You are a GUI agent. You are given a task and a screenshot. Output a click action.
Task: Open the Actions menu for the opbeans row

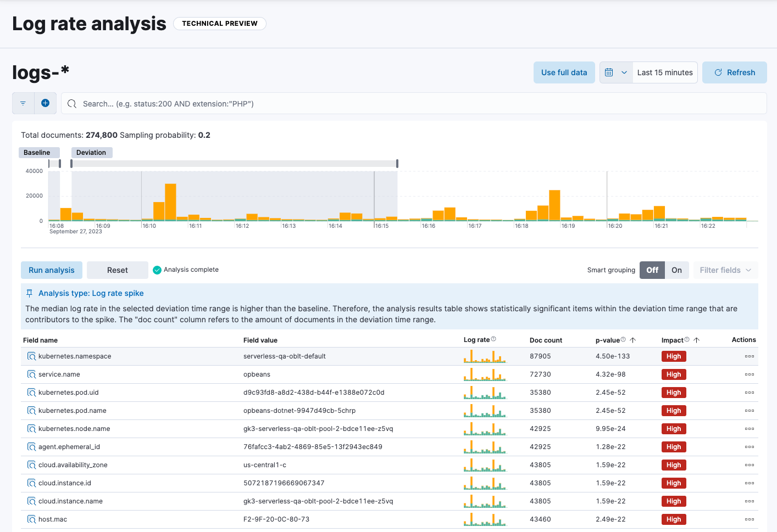pos(750,374)
